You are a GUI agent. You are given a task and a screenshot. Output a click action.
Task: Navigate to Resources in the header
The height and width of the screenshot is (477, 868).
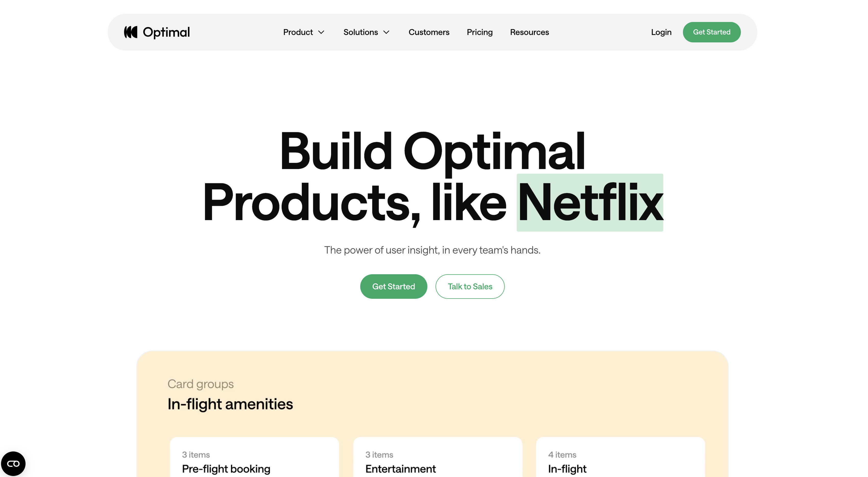pyautogui.click(x=529, y=32)
